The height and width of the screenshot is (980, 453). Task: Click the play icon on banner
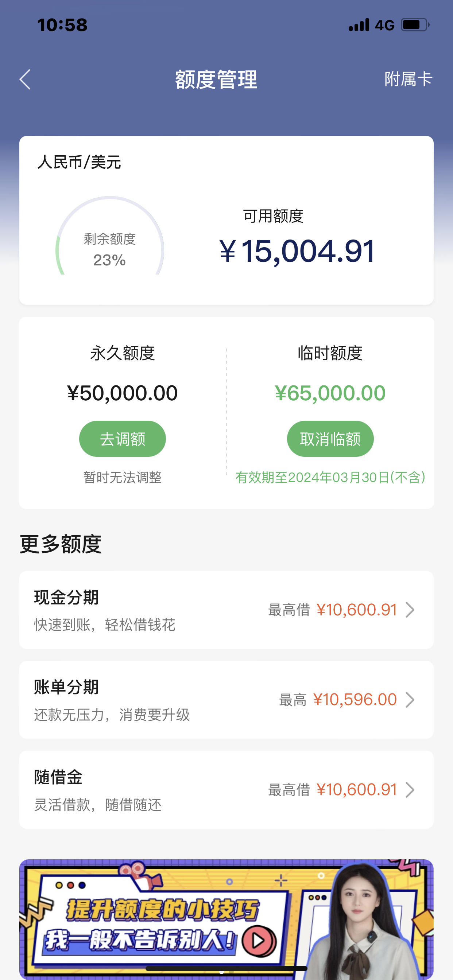pos(259,941)
